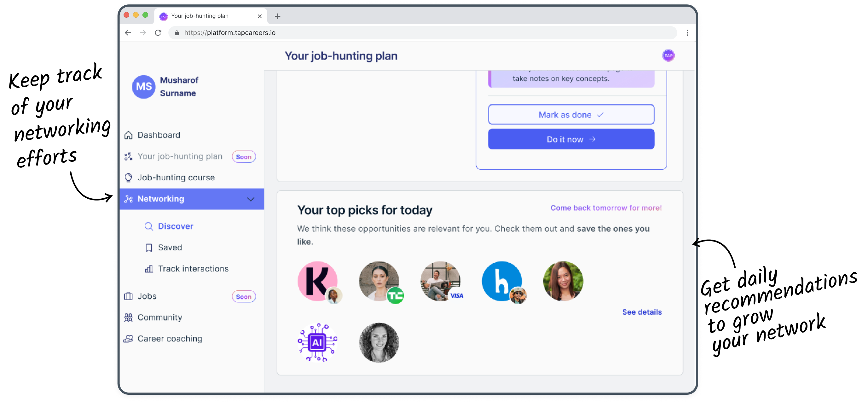Click the Discover magnifier icon
This screenshot has height=402, width=868.
point(148,226)
